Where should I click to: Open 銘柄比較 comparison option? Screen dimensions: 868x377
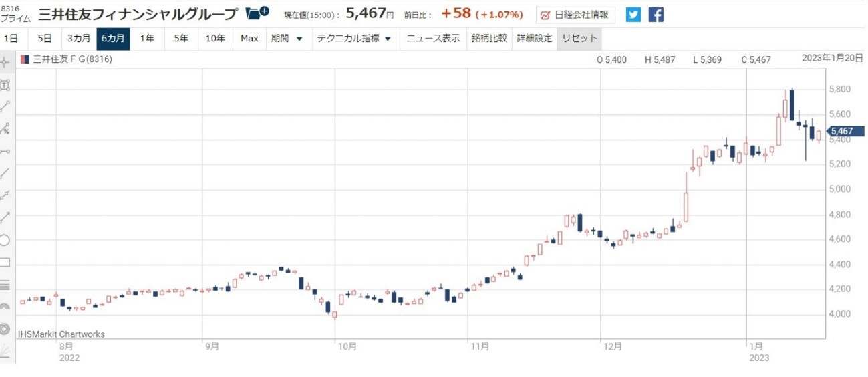[488, 39]
